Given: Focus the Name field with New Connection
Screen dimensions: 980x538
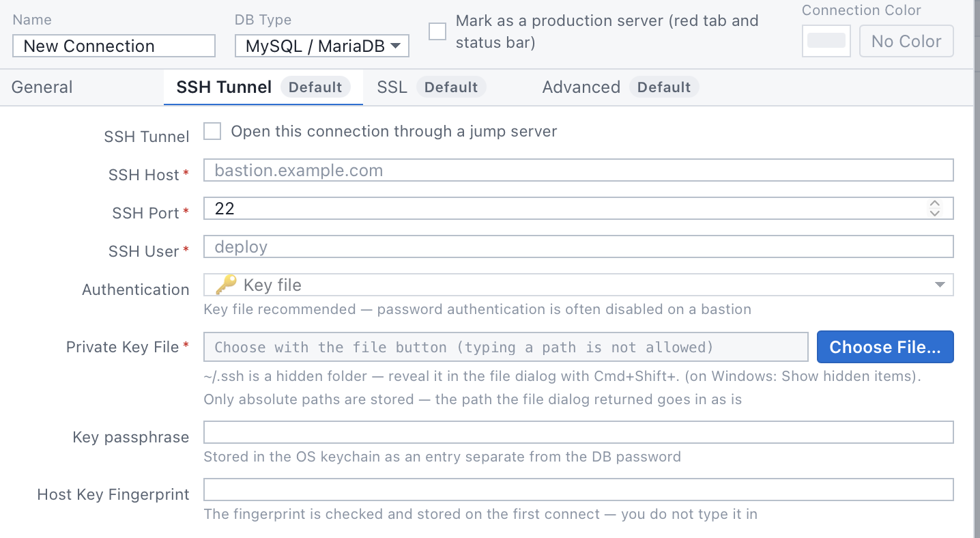Looking at the screenshot, I should 114,46.
